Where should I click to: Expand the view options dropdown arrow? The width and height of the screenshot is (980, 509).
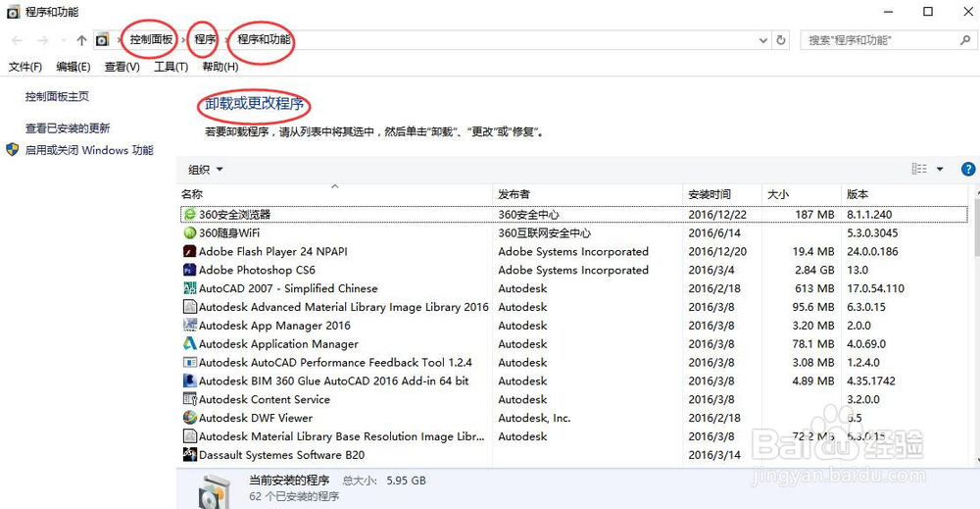(x=940, y=169)
